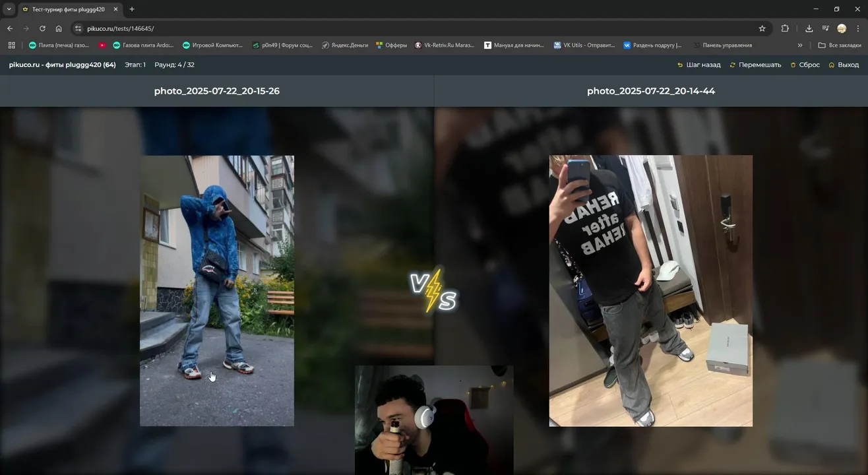Click Выход button
The width and height of the screenshot is (868, 475).
[x=844, y=65]
